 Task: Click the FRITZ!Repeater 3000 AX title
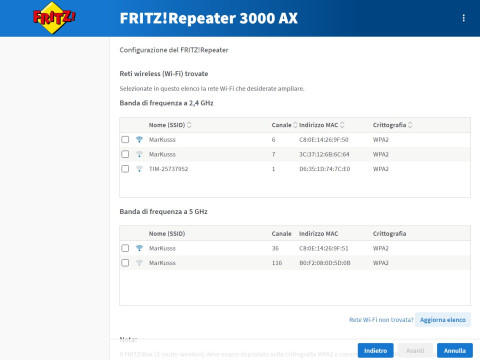209,18
